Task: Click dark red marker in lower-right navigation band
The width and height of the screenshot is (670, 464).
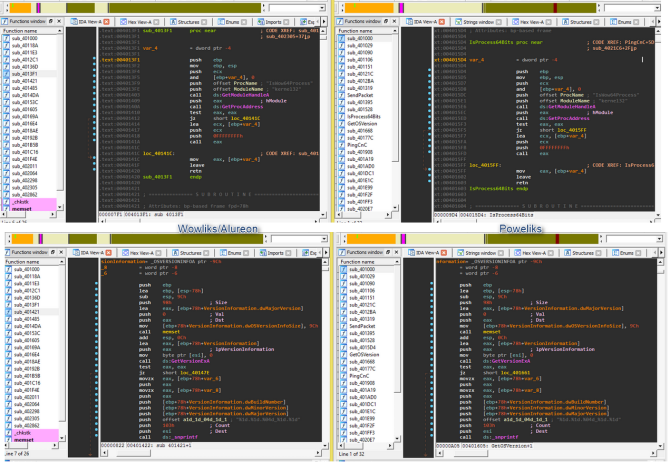Action: [557, 239]
